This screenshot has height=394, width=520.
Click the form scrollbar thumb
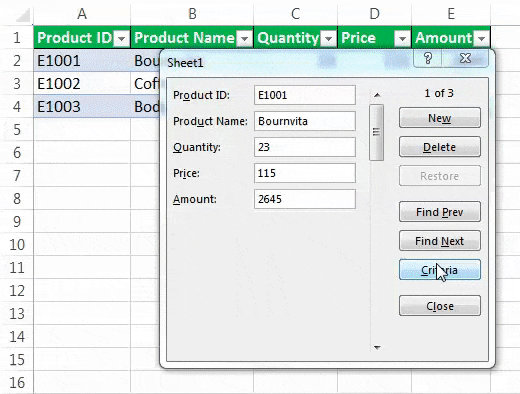tap(377, 132)
